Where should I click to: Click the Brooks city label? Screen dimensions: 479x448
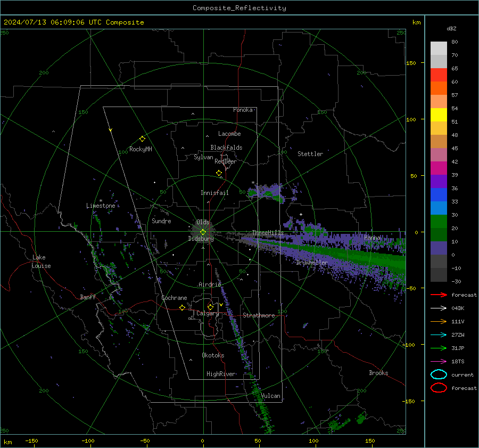point(378,373)
